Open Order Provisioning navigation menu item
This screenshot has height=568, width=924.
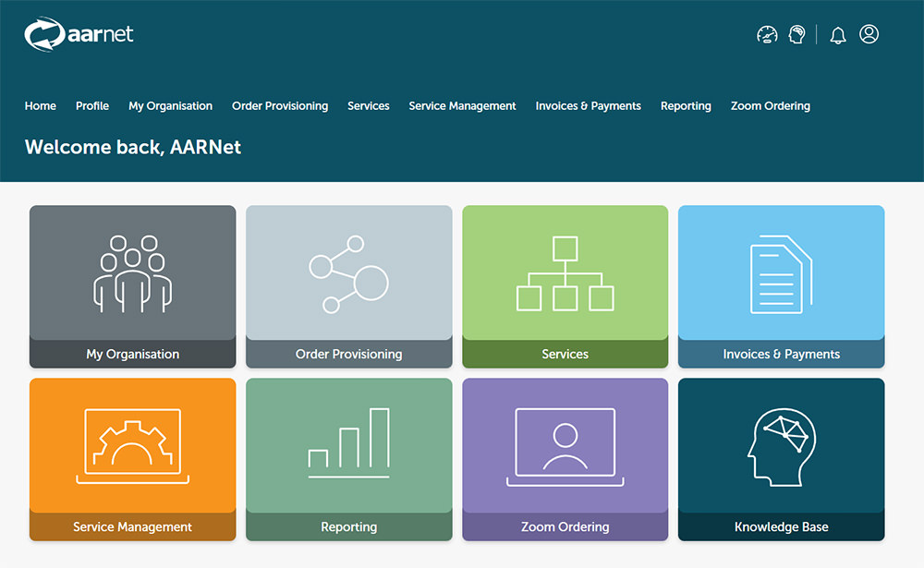(x=280, y=106)
